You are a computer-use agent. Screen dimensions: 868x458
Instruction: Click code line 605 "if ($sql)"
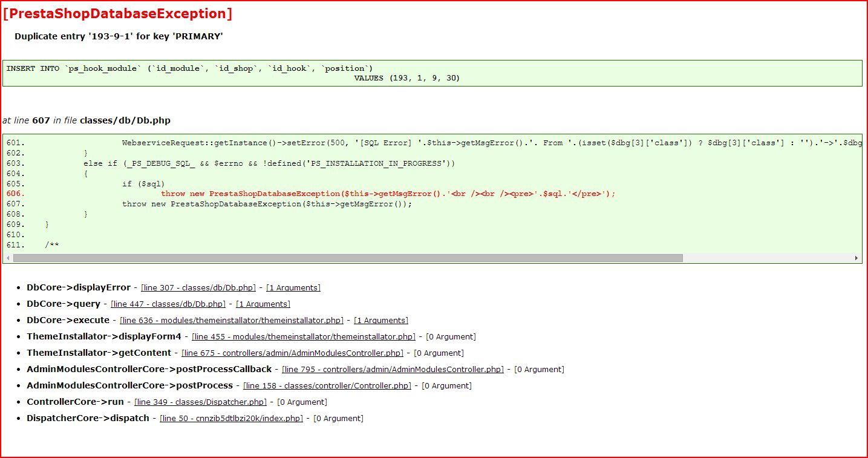[x=85, y=184]
